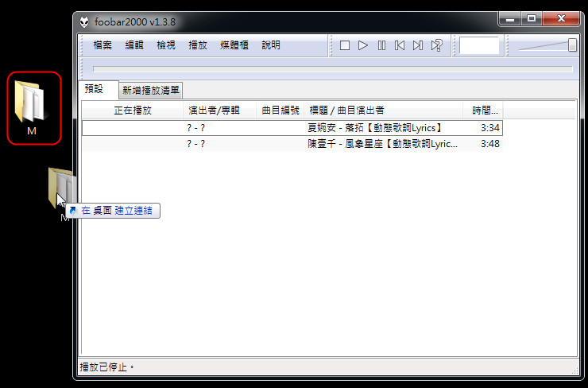
Task: Open the 播放 menu
Action: [198, 45]
